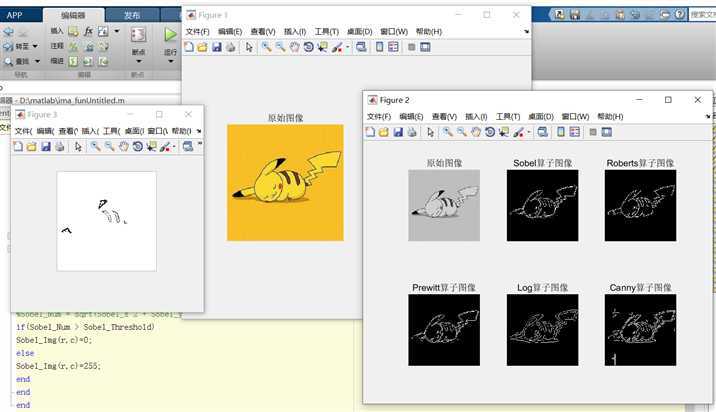Viewport: 716px width, 412px height.
Task: Toggle Zoom In tool in Figure 2
Action: tap(448, 132)
